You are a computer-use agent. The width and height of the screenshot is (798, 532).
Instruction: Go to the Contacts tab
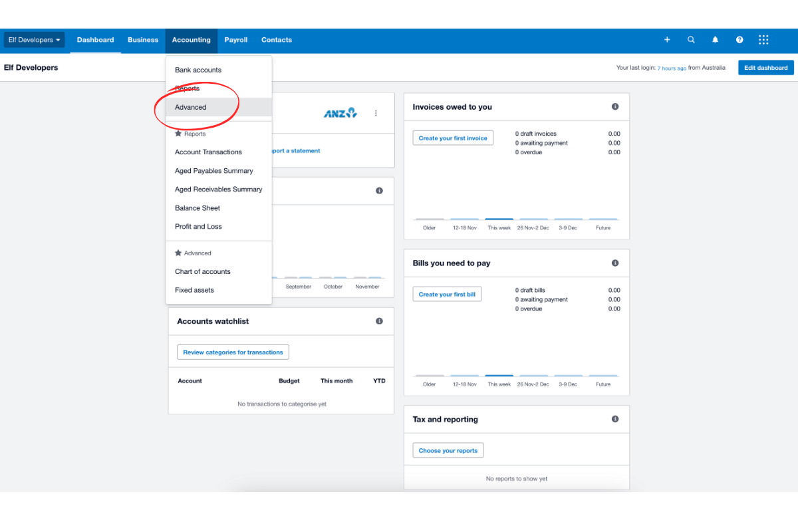click(x=276, y=40)
